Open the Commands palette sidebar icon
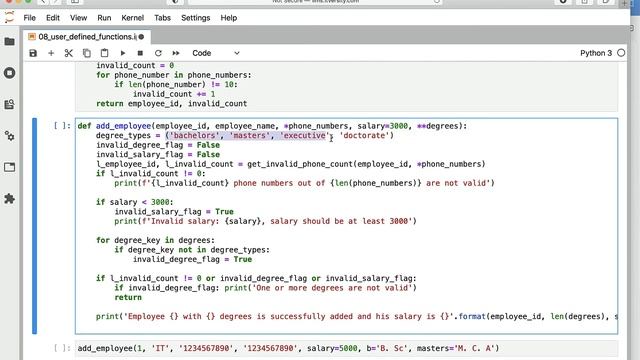 pos(9,104)
